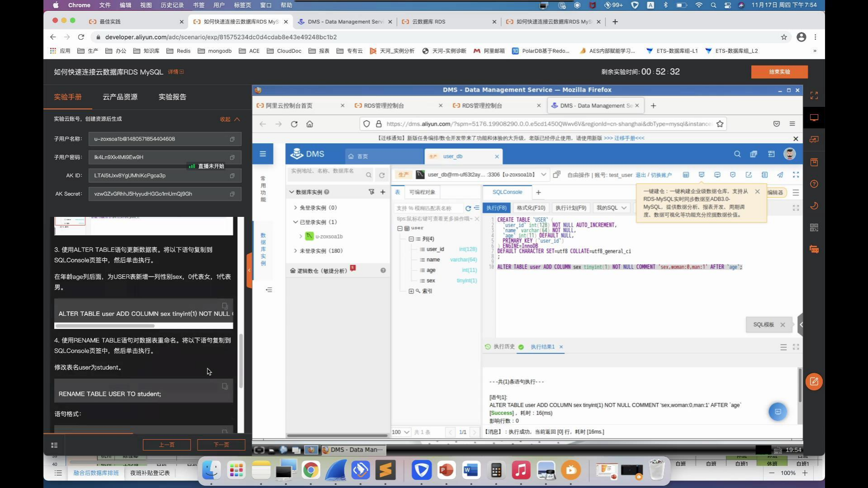
Task: Click the paper-plane share icon in toolbar
Action: click(x=780, y=175)
